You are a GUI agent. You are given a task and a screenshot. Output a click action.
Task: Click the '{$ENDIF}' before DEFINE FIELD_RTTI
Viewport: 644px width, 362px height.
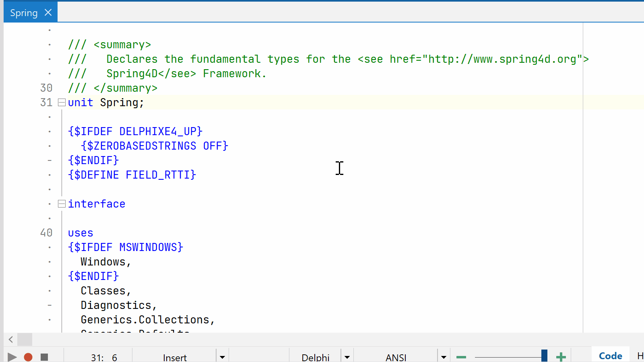[x=93, y=160]
